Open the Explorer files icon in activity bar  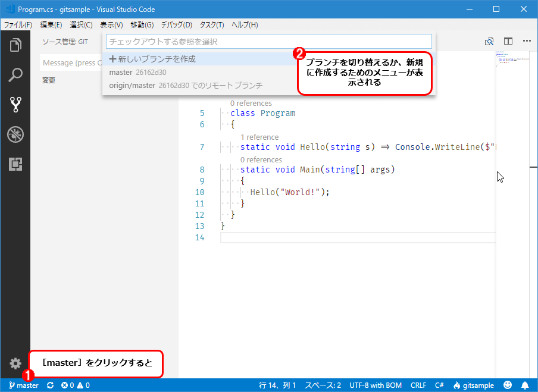click(15, 45)
